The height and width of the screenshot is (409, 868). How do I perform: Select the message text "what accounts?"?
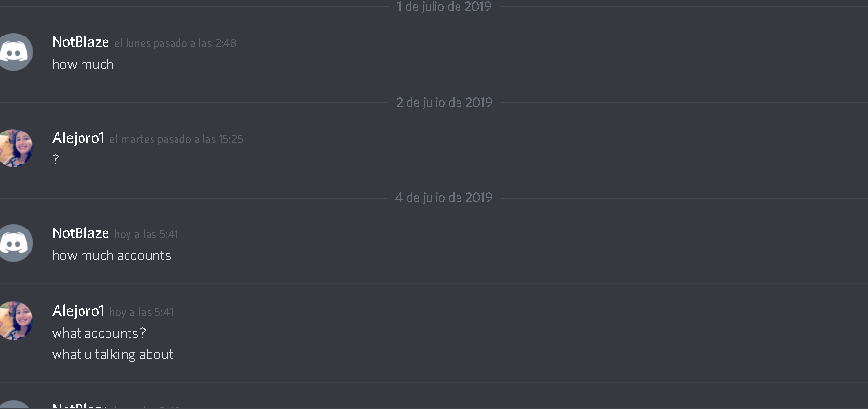pos(99,333)
